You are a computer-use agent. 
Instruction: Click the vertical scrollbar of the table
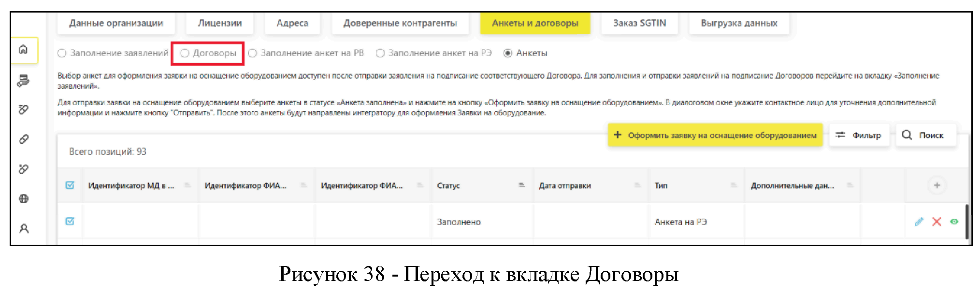(x=966, y=222)
